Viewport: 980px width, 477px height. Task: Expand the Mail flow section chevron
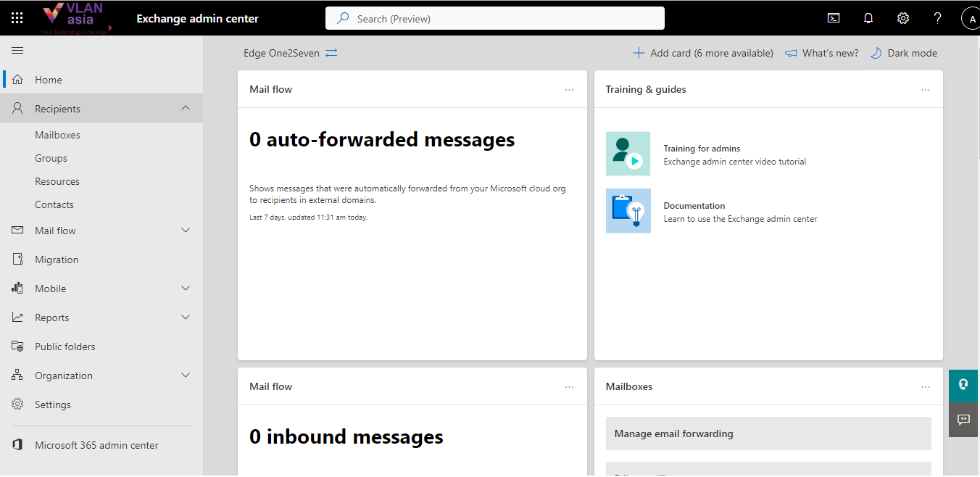coord(186,231)
